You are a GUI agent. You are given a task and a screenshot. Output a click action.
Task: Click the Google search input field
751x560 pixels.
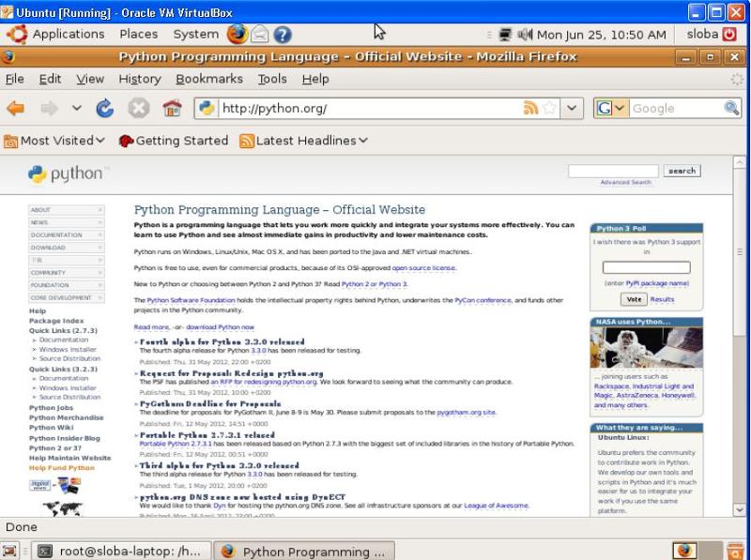tap(676, 109)
